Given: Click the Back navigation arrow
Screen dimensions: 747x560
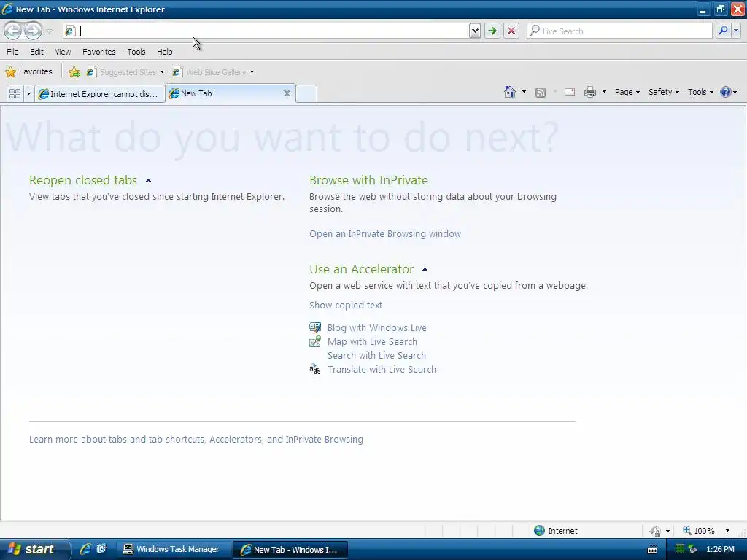Looking at the screenshot, I should [13, 31].
